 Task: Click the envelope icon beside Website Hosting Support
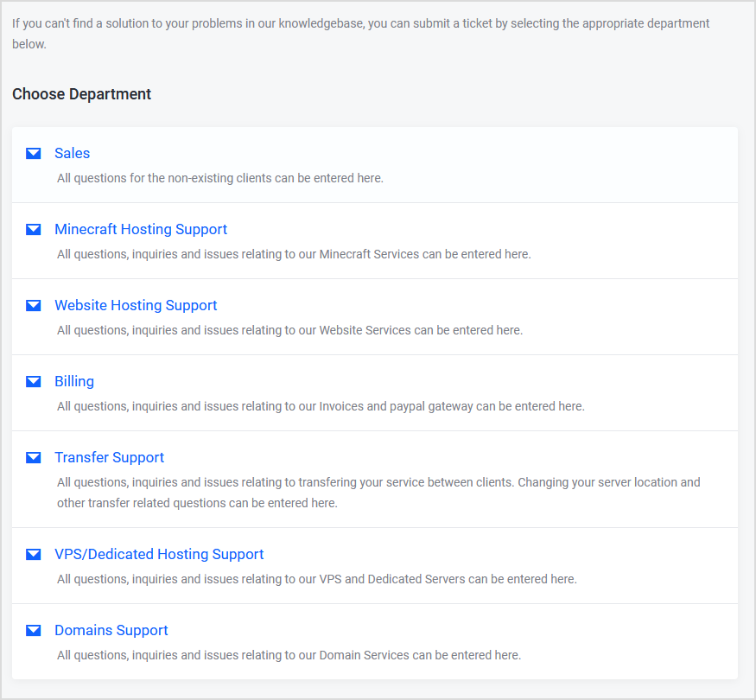pos(34,306)
